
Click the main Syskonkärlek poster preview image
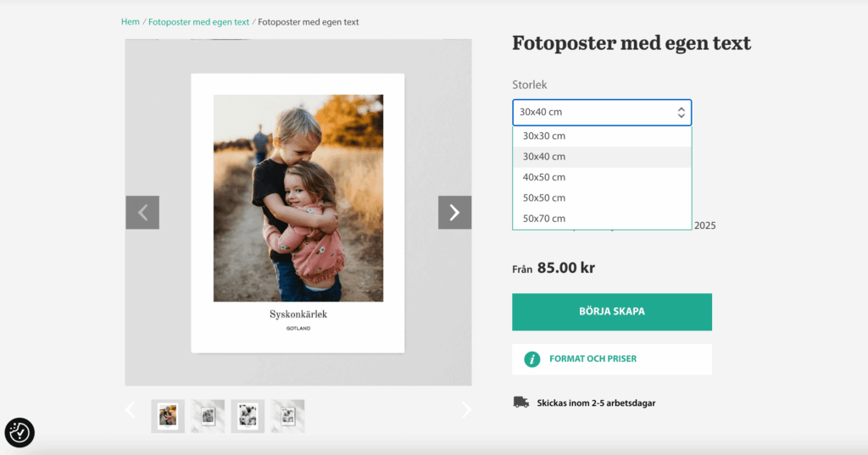click(298, 213)
